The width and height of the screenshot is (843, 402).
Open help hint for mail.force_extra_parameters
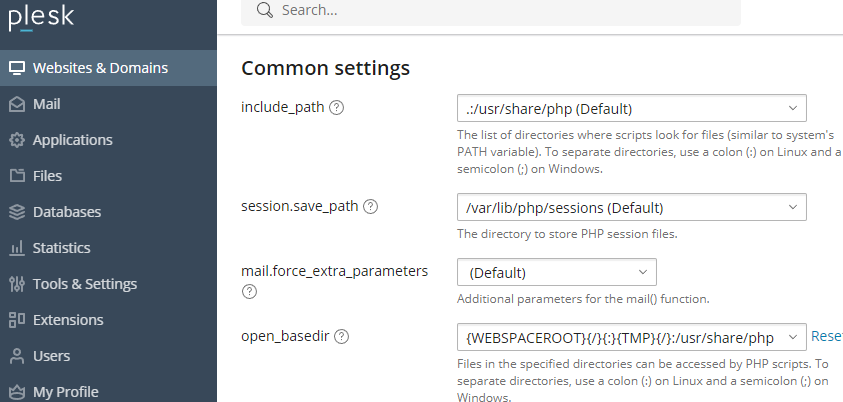pos(249,292)
